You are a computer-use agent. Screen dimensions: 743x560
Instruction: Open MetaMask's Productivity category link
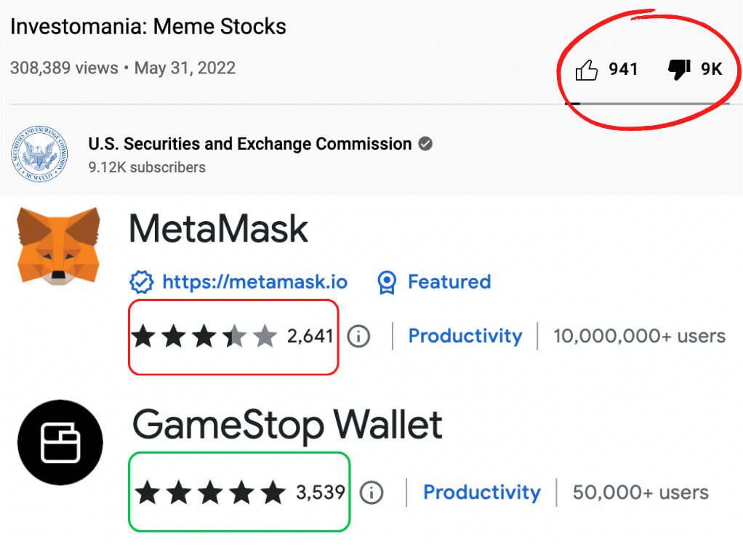coord(465,336)
